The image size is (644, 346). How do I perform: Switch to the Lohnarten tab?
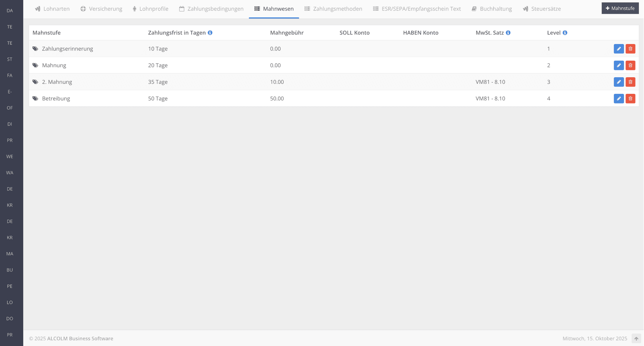[x=52, y=9]
